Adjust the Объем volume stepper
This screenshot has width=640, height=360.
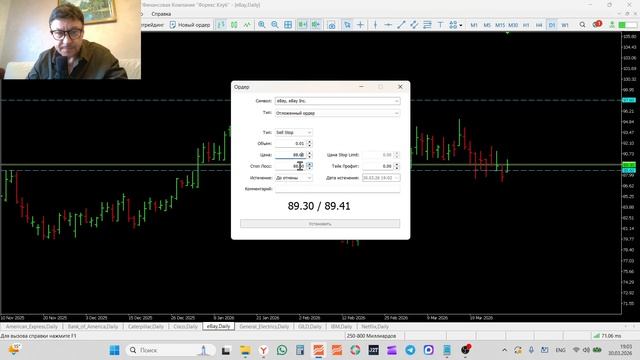pos(309,144)
